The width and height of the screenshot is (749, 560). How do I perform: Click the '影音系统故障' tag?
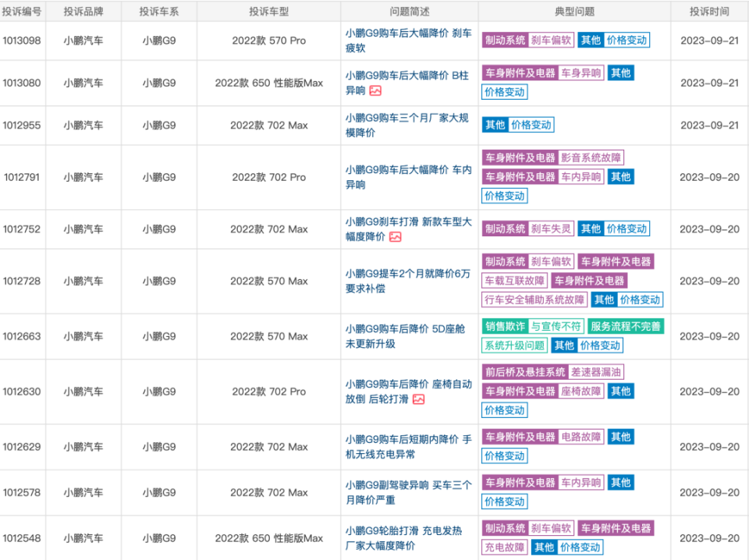591,158
